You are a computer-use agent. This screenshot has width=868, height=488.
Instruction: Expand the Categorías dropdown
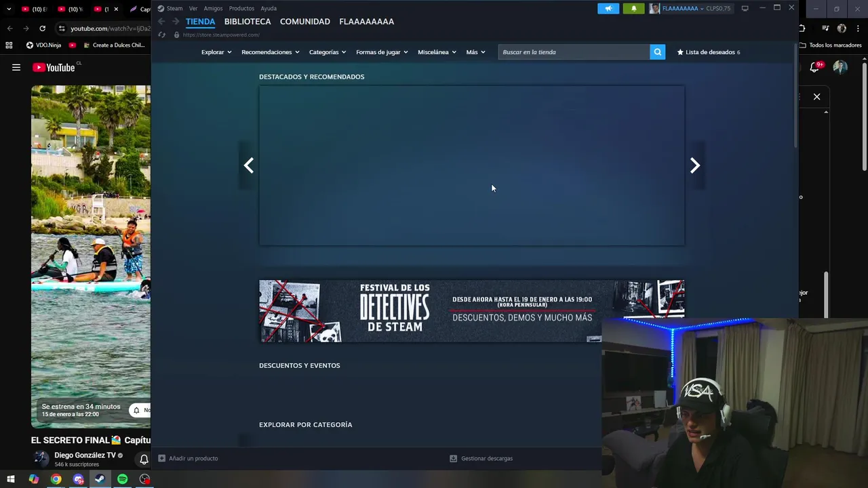(328, 52)
